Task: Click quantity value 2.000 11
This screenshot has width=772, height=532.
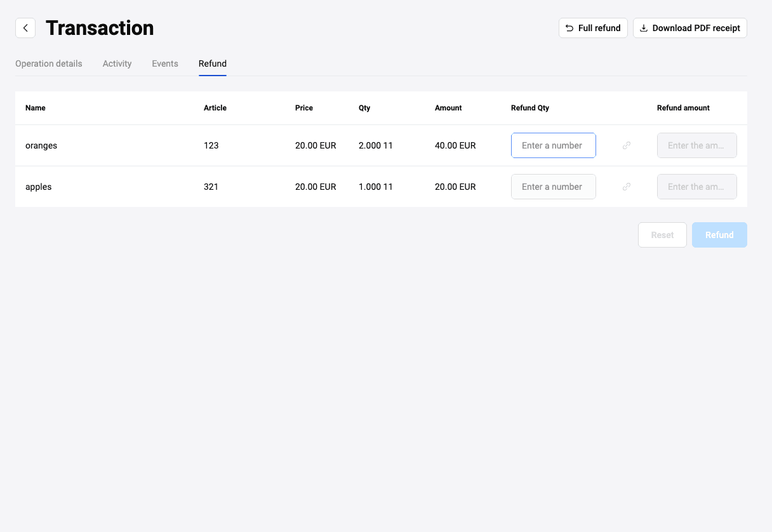Action: 376,145
